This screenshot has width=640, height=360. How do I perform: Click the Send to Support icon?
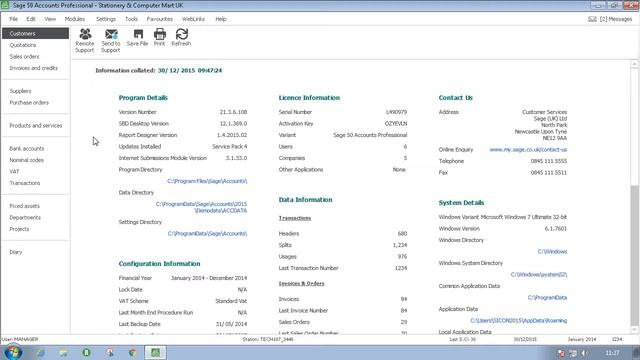tap(111, 40)
